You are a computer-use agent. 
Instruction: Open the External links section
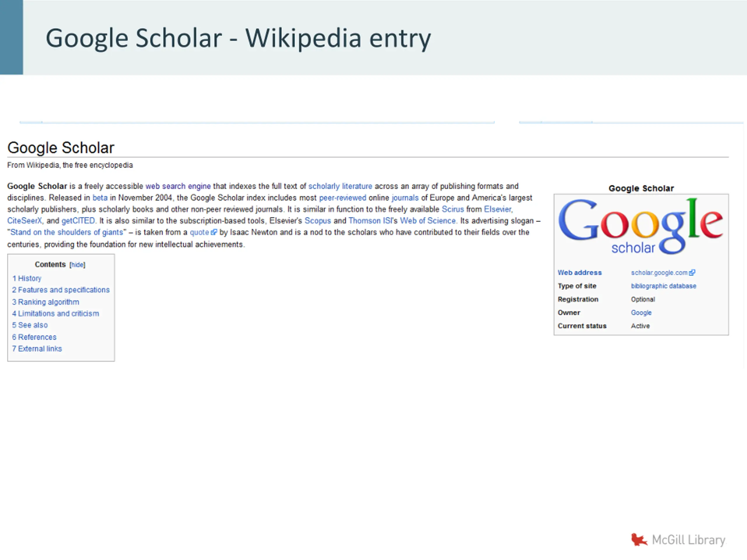37,349
